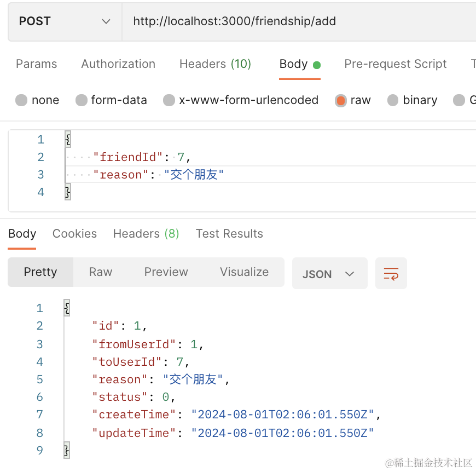476x472 pixels.
Task: Select the none body type radio
Action: click(22, 100)
